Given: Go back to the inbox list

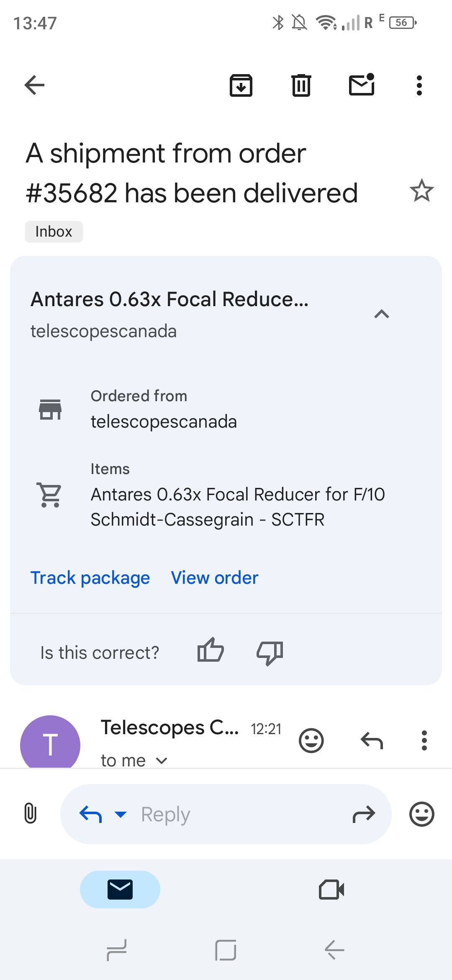Looking at the screenshot, I should coord(35,85).
